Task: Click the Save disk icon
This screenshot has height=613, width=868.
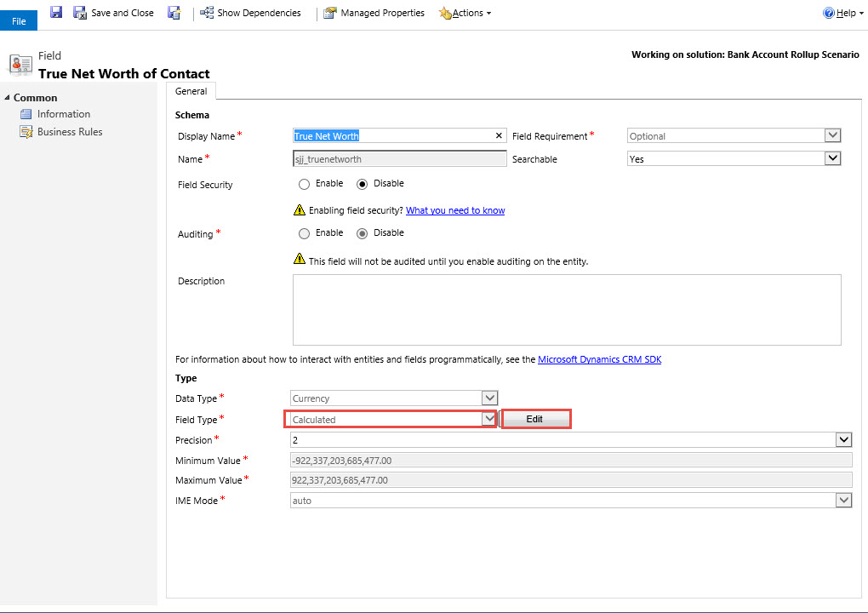Action: click(x=56, y=13)
